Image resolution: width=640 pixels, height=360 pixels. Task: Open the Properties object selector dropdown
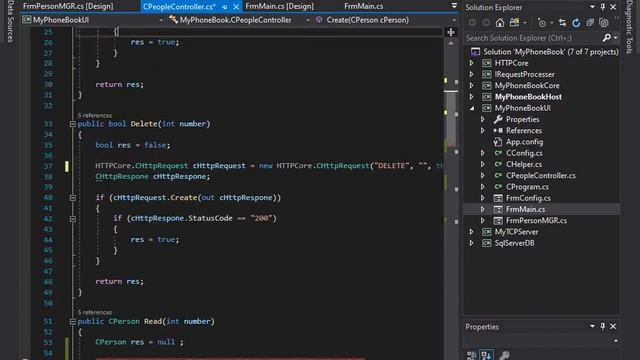click(616, 341)
